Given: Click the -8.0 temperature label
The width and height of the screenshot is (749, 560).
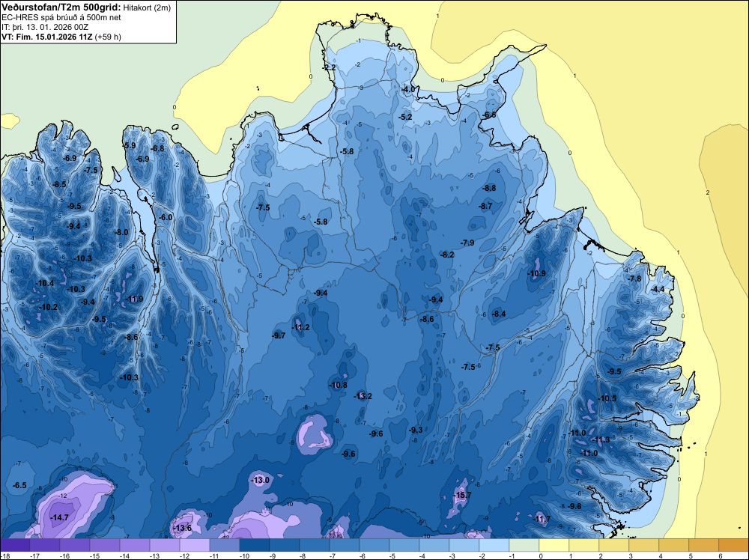Looking at the screenshot, I should [122, 232].
